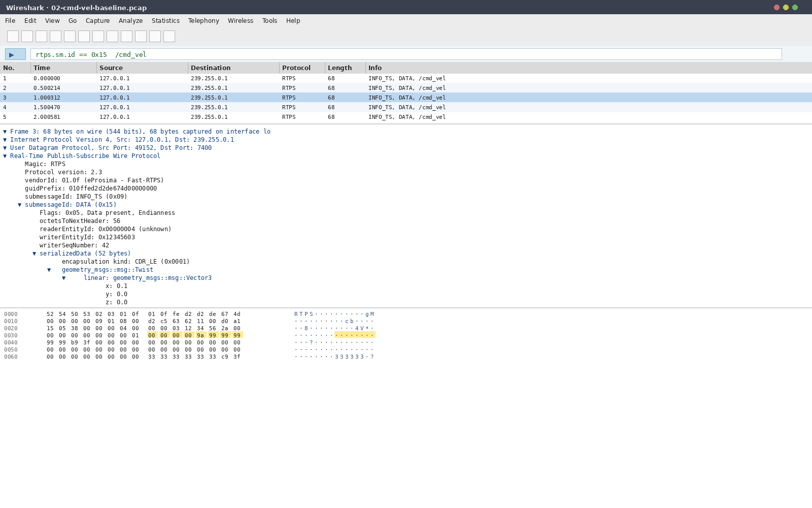Screen dimensions: 812x508
Task: Select the y: 0.0 value
Action: point(117,294)
